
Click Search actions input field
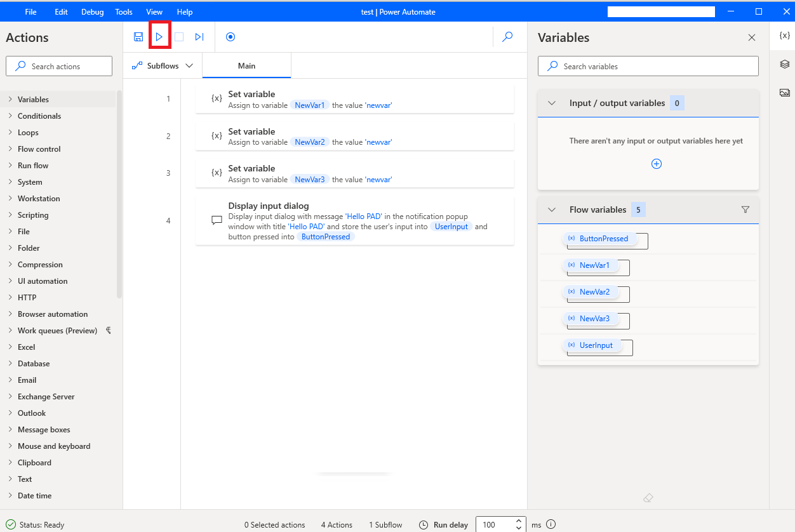coord(59,66)
